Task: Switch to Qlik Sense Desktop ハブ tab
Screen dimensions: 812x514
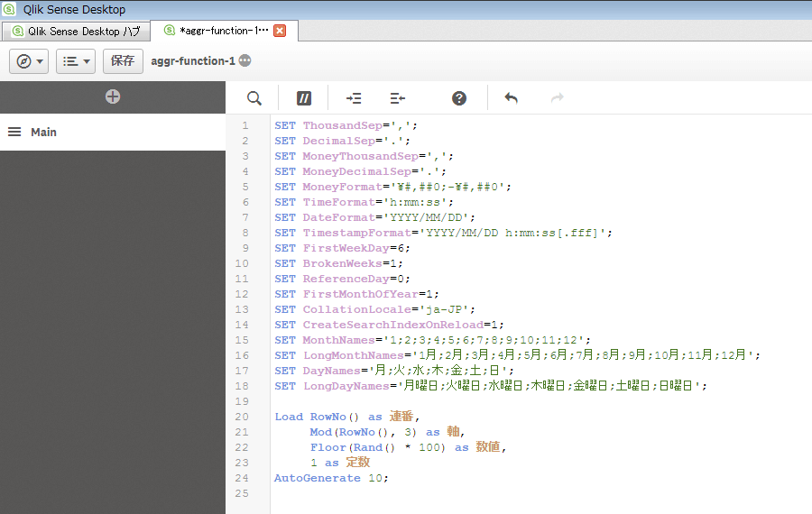Action: [x=75, y=31]
